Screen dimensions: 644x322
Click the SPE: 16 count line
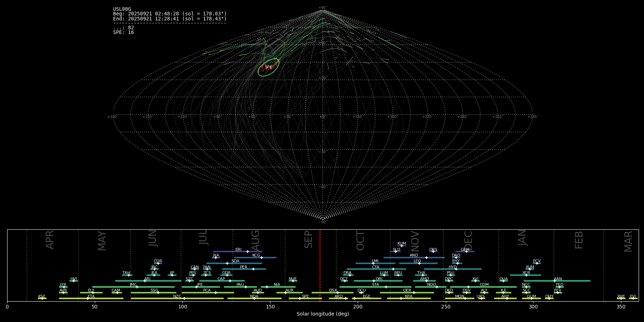pos(123,33)
